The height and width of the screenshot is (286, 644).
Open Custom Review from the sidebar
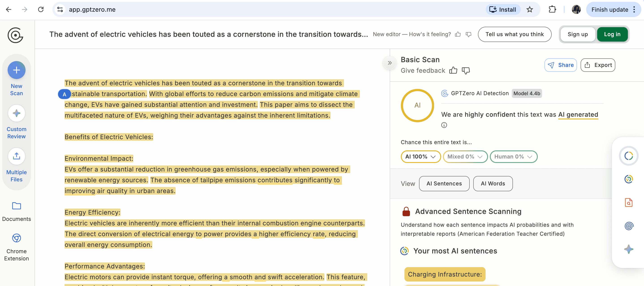point(17,113)
